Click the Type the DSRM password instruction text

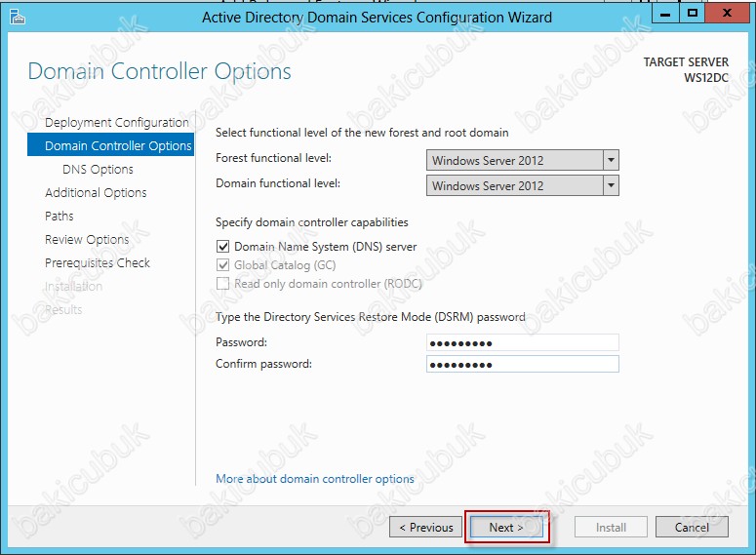(x=371, y=317)
